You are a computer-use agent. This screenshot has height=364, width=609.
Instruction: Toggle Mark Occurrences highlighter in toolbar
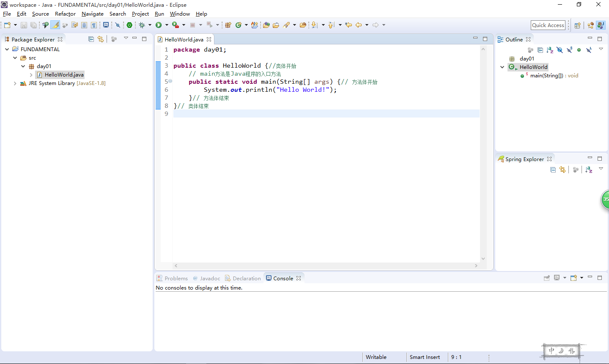[x=55, y=25]
